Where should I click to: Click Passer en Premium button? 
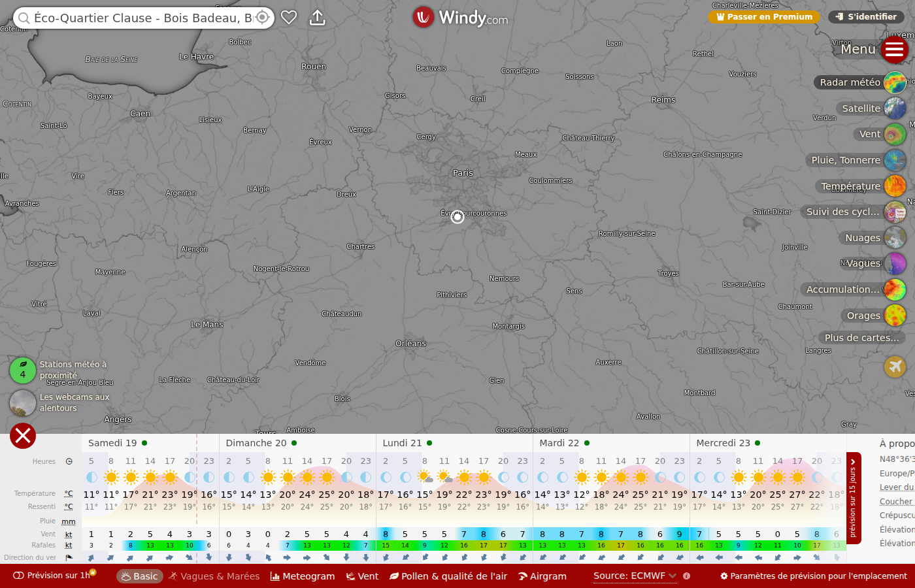pos(764,17)
